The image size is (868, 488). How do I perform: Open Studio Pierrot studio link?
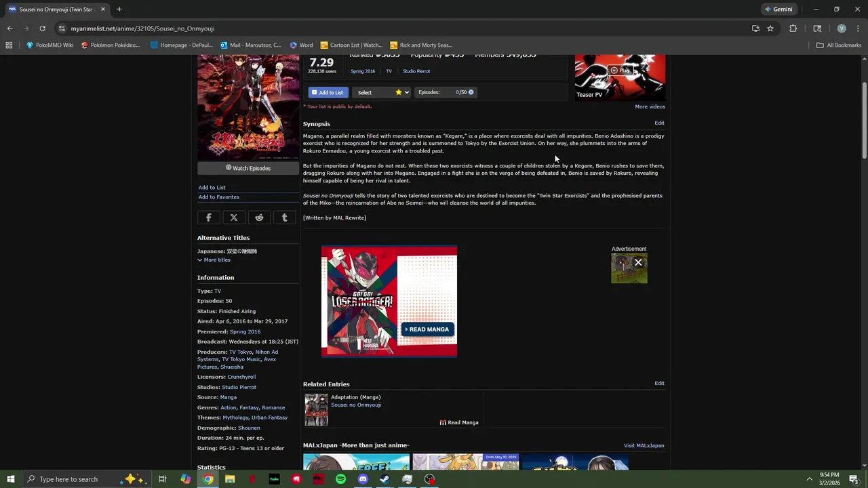tap(239, 387)
